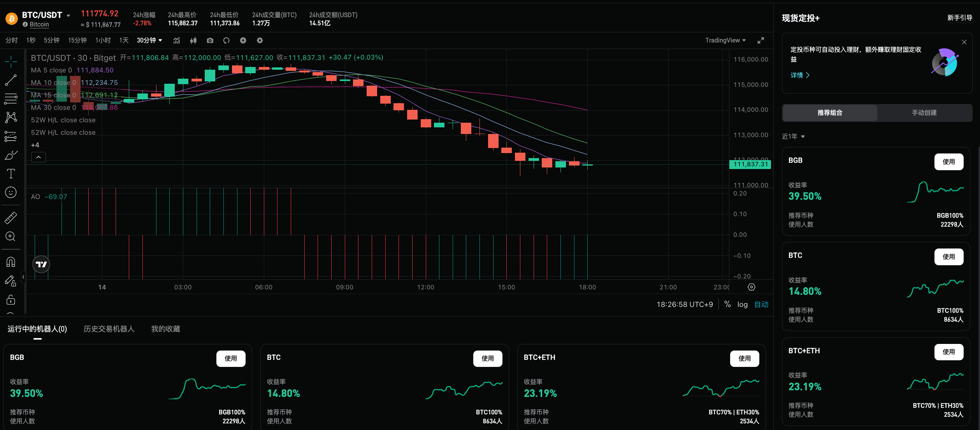The height and width of the screenshot is (430, 980).
Task: Toggle log scale on chart
Action: tap(742, 305)
